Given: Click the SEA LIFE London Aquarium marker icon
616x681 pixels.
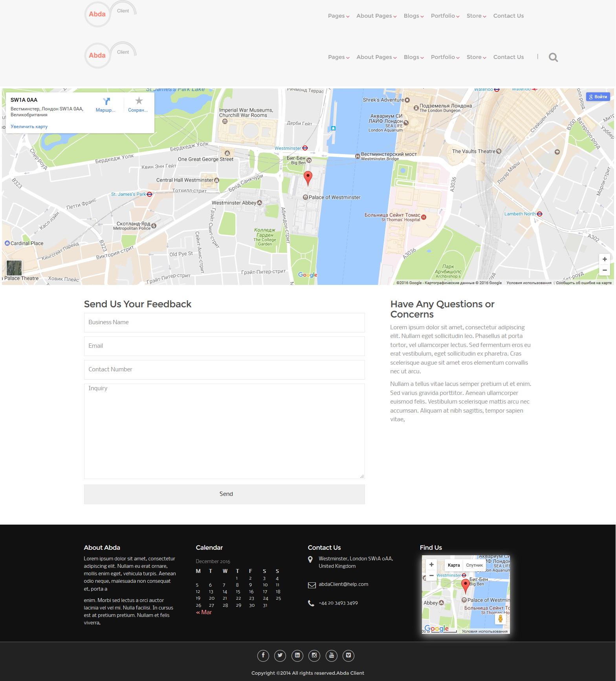Looking at the screenshot, I should pos(406,123).
